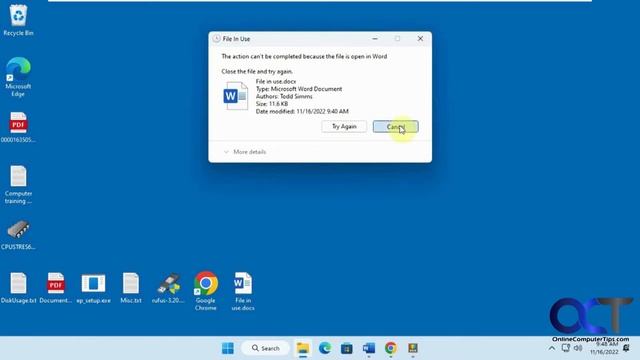The image size is (640, 360).
Task: Select the DiskUsage.txt desktop file
Action: point(18,288)
